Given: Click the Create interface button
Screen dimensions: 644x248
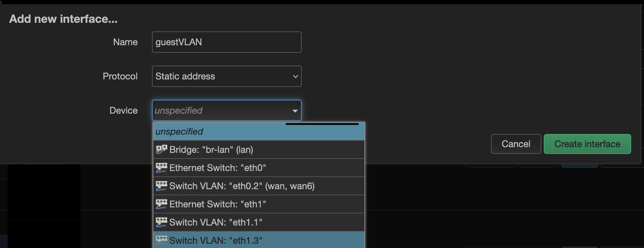Looking at the screenshot, I should coord(587,144).
